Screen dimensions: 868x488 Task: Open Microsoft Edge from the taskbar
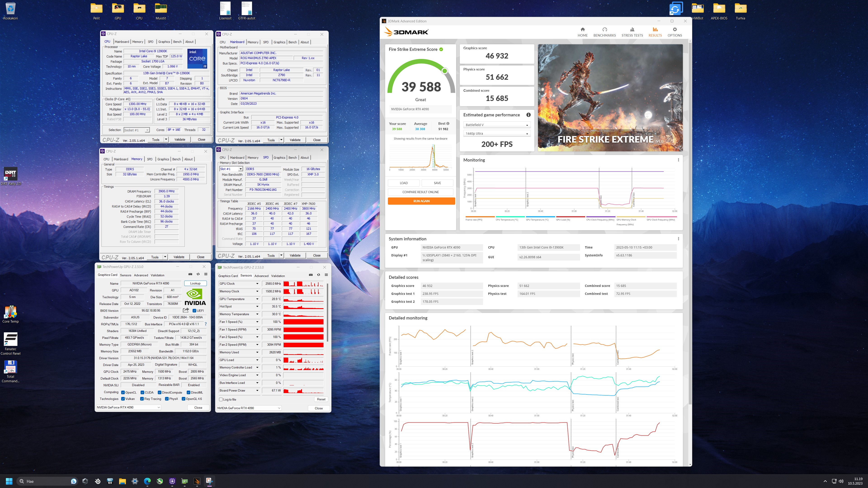147,481
